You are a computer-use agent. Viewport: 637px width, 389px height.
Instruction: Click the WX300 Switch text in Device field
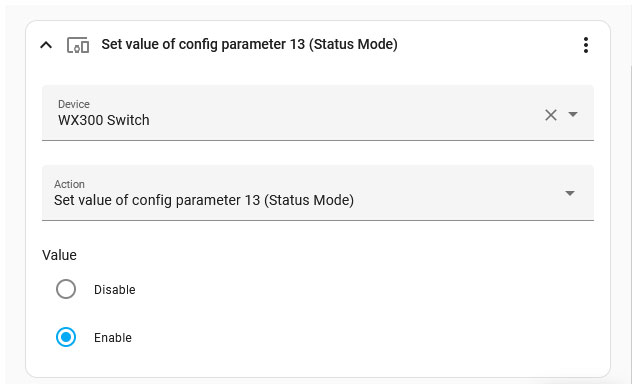click(104, 120)
